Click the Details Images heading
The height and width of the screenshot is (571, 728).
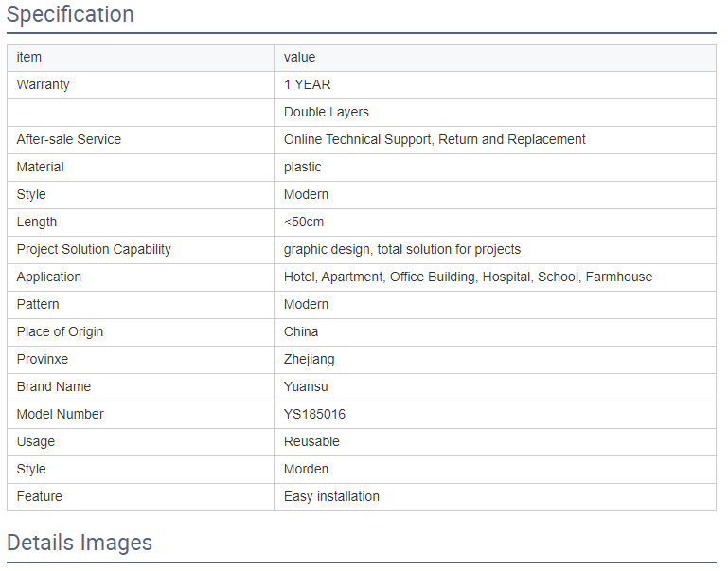(80, 543)
